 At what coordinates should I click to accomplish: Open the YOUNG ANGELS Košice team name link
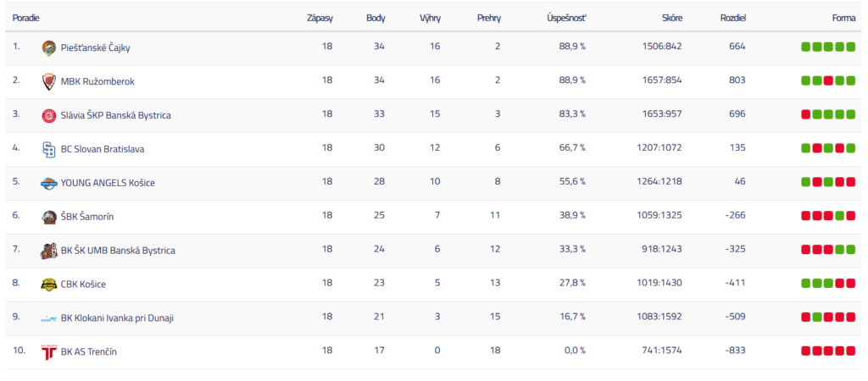click(x=108, y=183)
